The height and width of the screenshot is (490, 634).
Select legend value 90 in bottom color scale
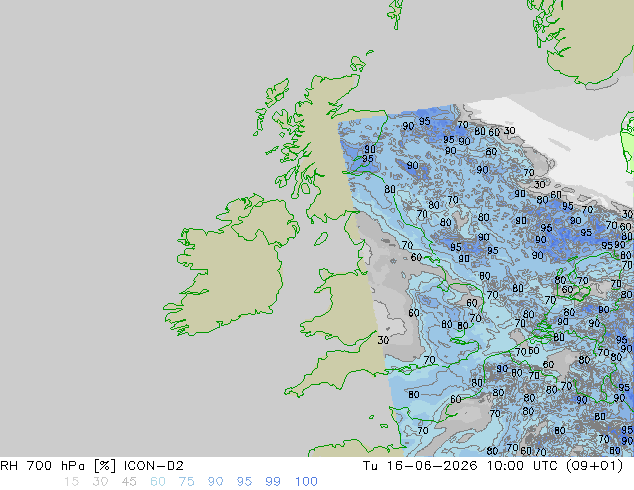215,482
